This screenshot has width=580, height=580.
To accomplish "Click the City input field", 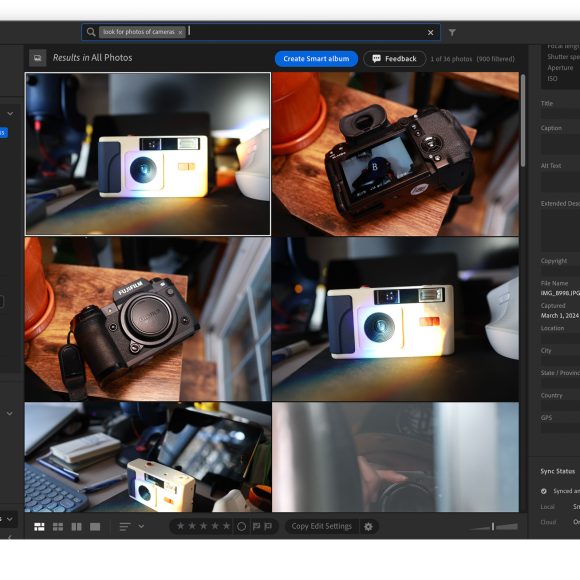I will [x=560, y=361].
